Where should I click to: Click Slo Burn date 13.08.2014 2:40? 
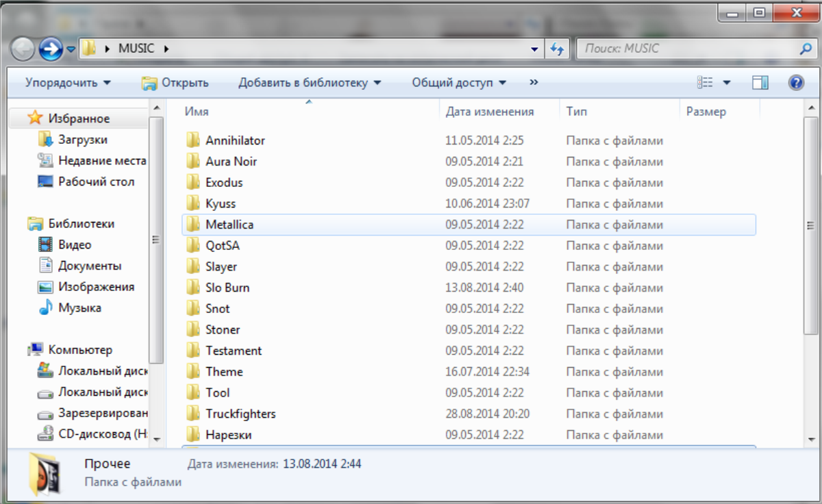pos(484,288)
